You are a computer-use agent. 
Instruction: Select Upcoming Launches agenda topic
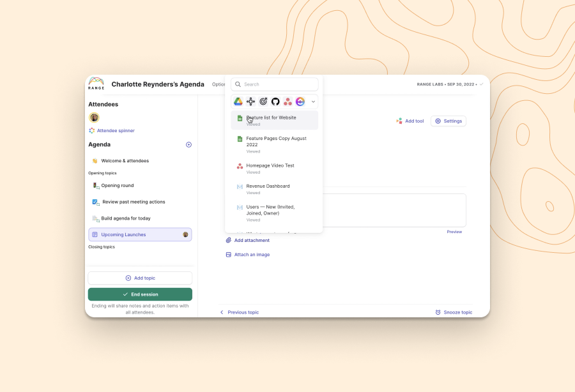[x=140, y=234]
